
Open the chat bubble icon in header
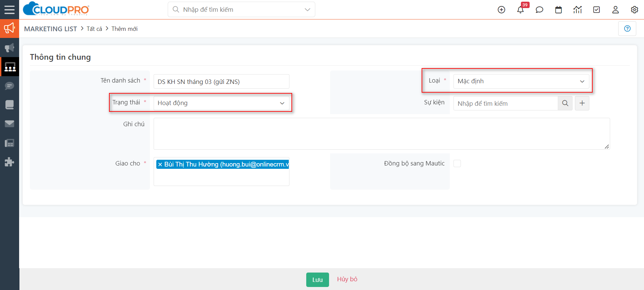tap(539, 10)
